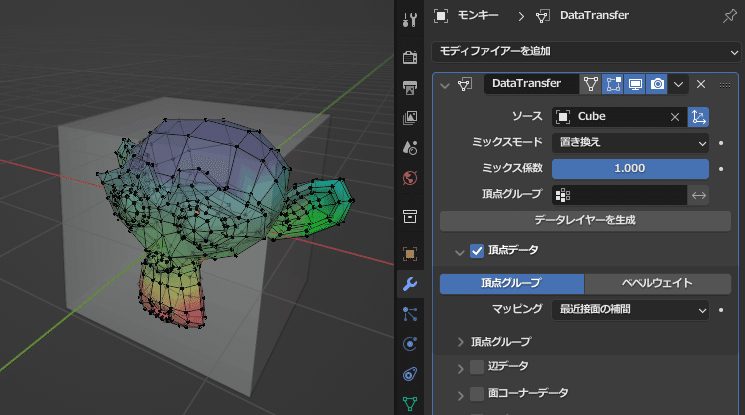Click the DataTransfer modifier name field
The image size is (745, 415).
(x=531, y=84)
